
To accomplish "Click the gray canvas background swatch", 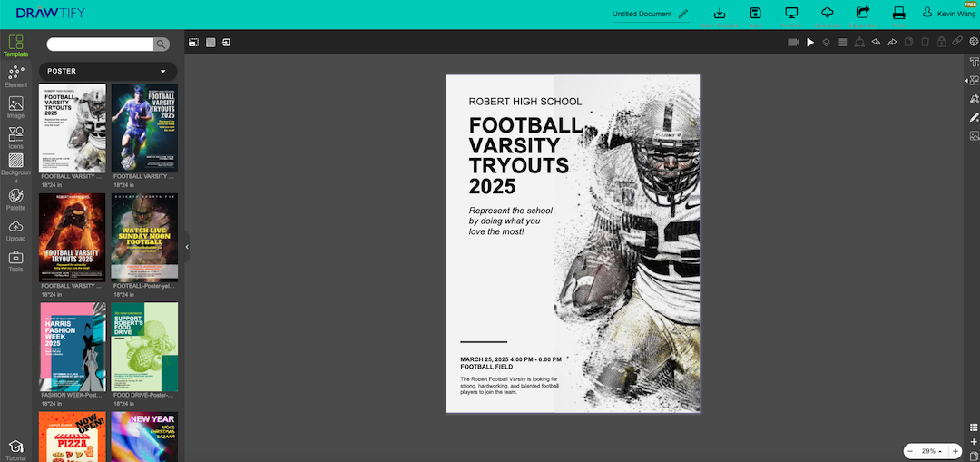I will point(211,43).
